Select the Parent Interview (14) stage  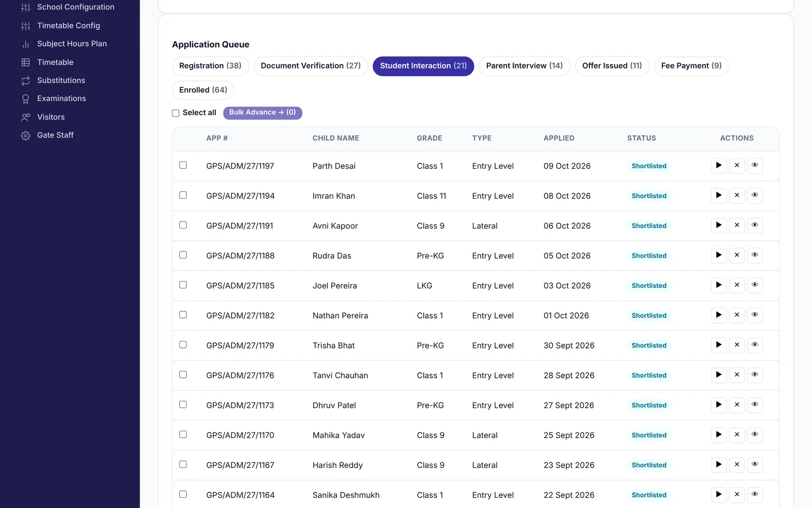coord(524,66)
